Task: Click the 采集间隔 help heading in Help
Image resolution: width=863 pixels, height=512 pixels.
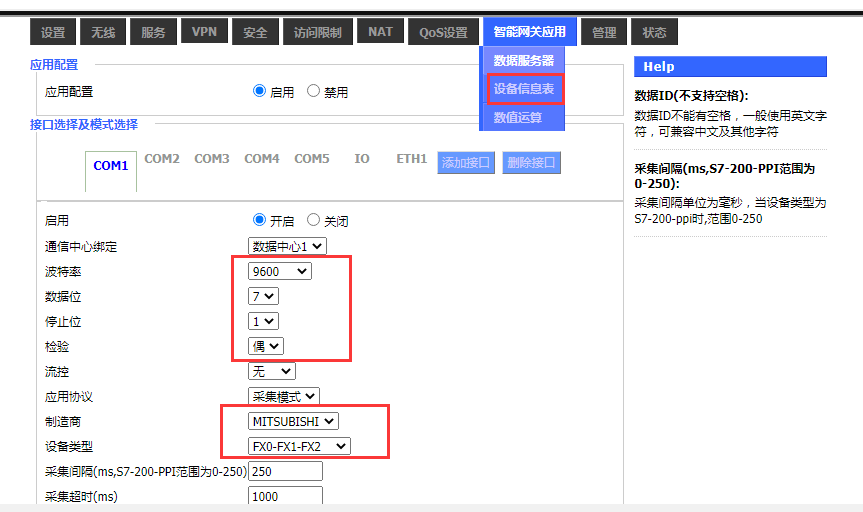Action: (724, 176)
